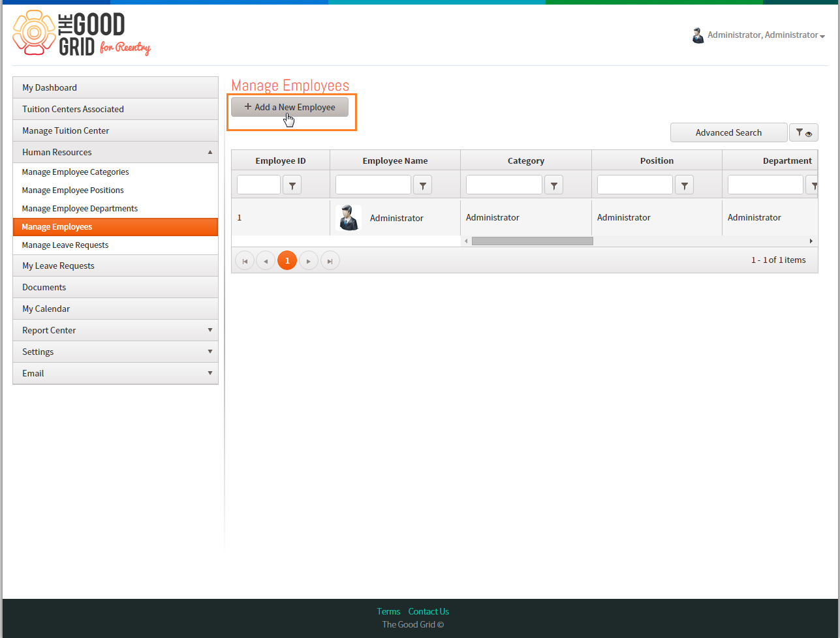Open Manage Employee Categories
The image size is (840, 638).
[x=76, y=172]
